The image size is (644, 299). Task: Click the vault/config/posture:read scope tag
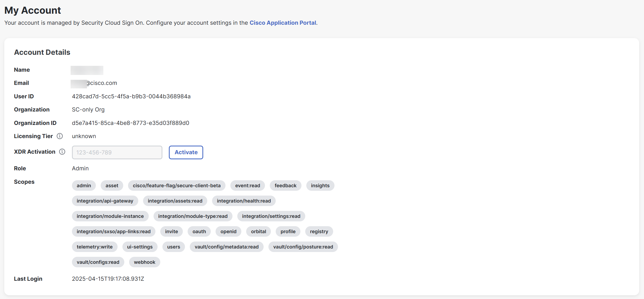303,247
